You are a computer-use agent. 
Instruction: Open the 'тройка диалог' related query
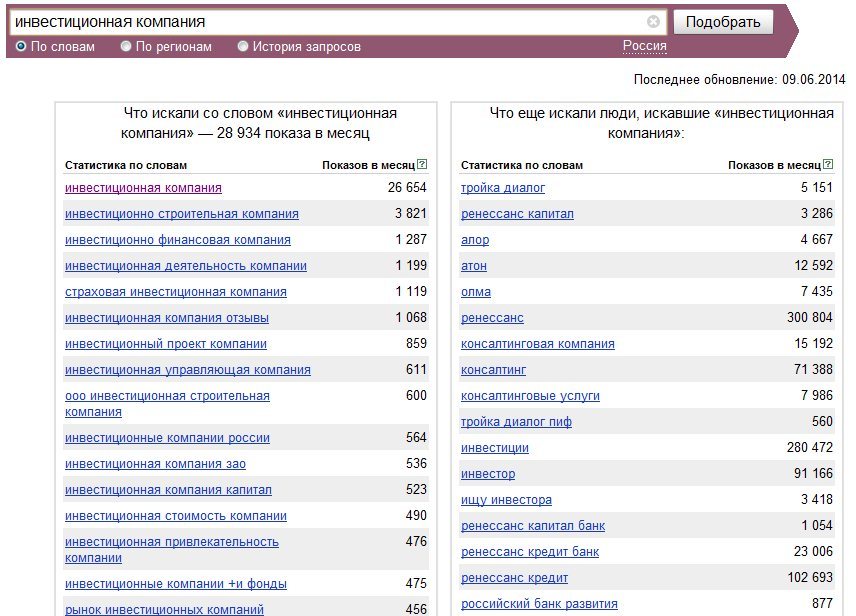(503, 188)
